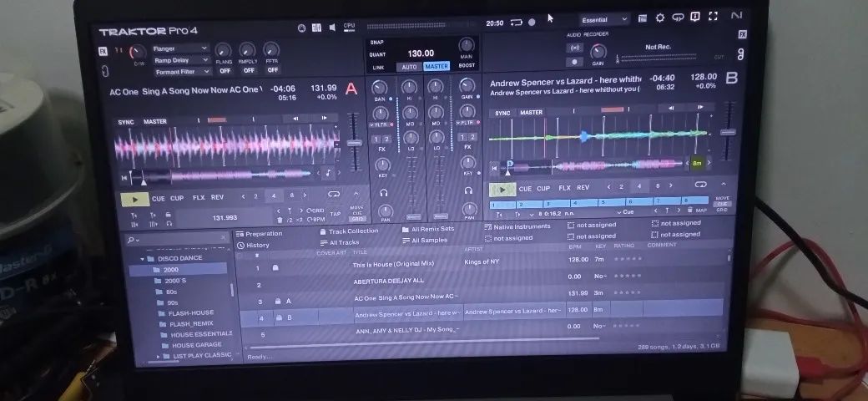The height and width of the screenshot is (401, 868).
Task: Enable AUTO master clock mode
Action: point(409,67)
